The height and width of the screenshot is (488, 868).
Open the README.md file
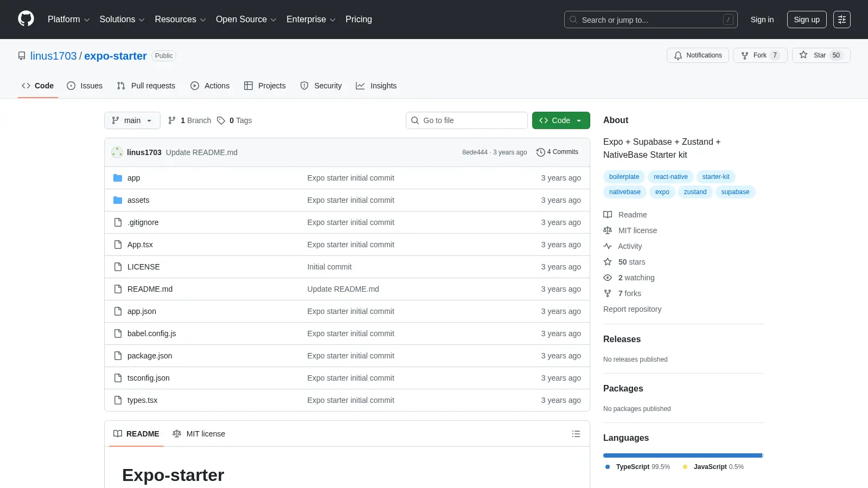coord(150,289)
